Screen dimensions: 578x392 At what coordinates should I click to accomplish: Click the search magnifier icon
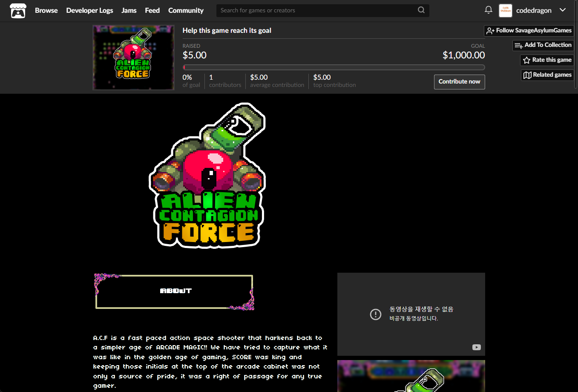(x=421, y=10)
